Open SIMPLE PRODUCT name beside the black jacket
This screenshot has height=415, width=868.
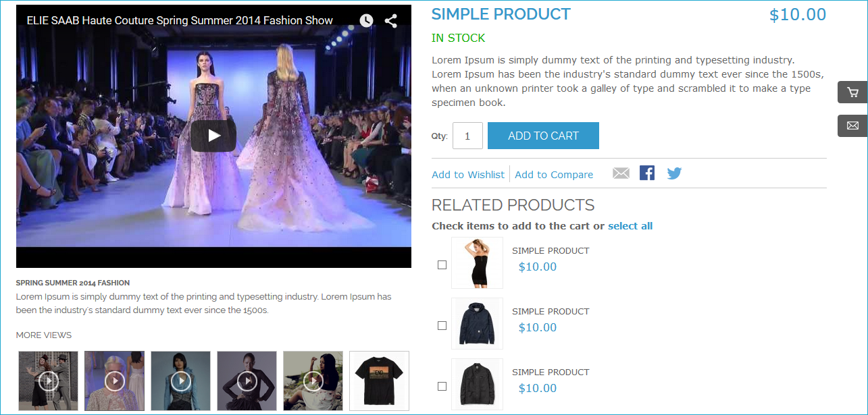click(551, 372)
